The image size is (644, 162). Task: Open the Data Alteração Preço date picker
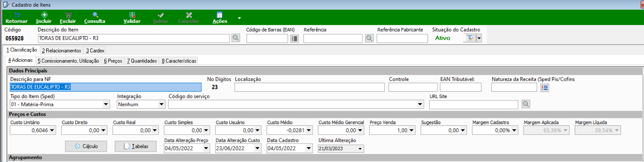click(x=206, y=148)
